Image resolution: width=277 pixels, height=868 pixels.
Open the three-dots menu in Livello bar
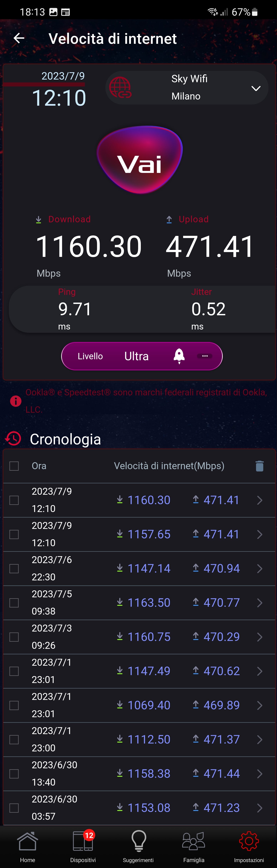coord(205,356)
